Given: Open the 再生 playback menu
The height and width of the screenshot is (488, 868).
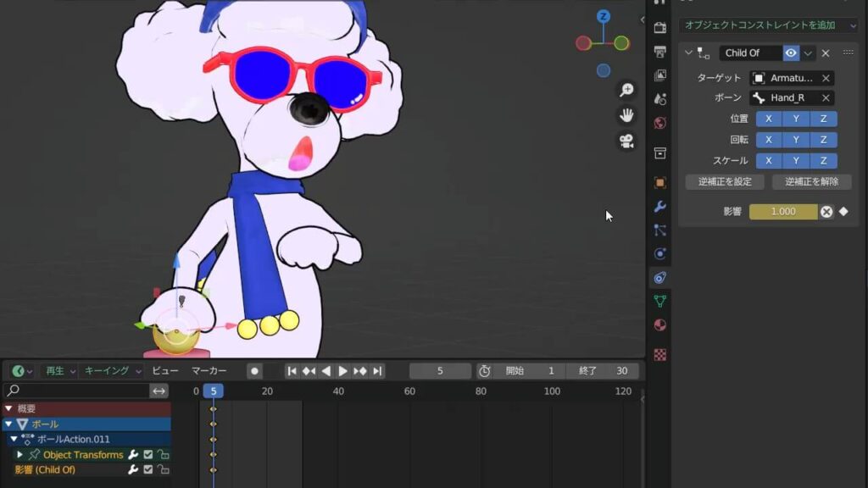Looking at the screenshot, I should click(60, 371).
